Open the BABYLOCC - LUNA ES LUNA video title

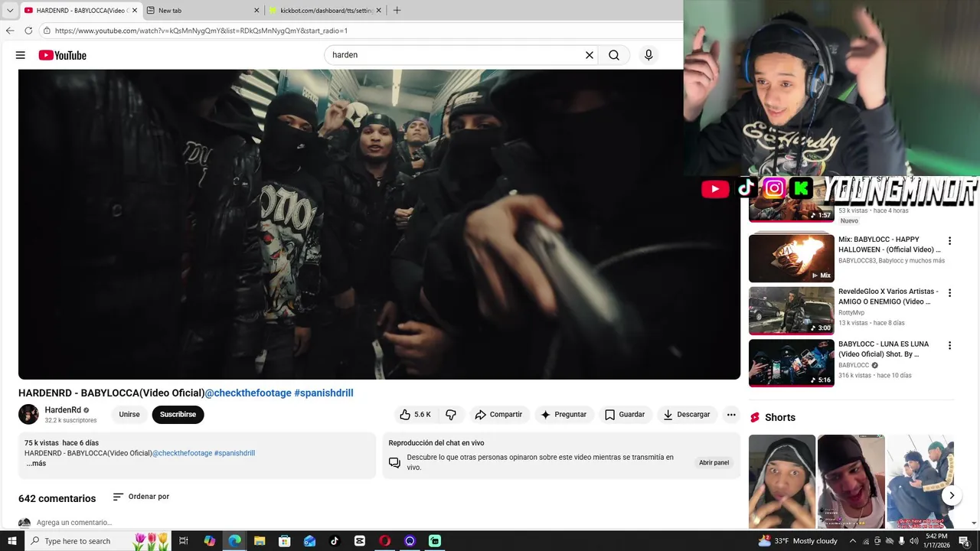click(x=884, y=349)
